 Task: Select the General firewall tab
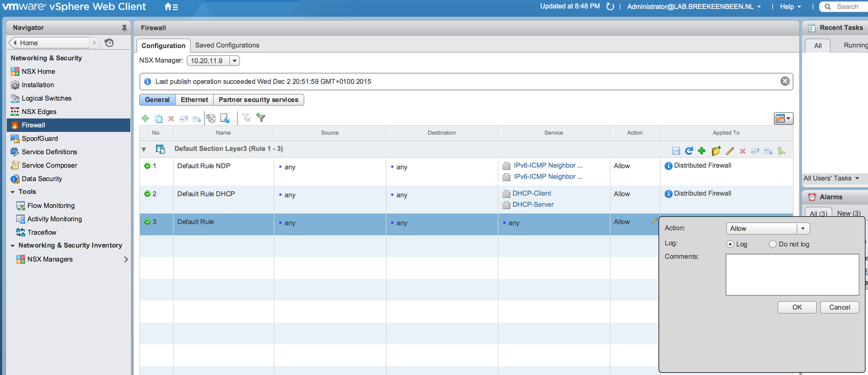pos(157,100)
